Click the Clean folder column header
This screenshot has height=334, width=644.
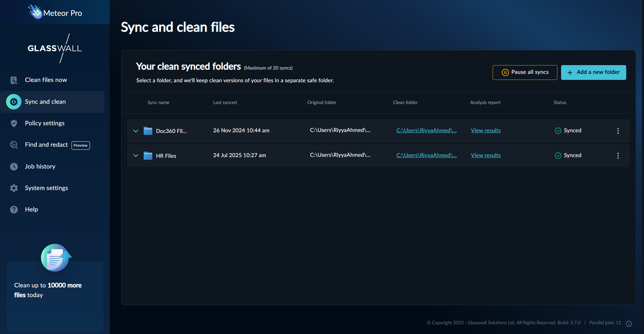405,102
